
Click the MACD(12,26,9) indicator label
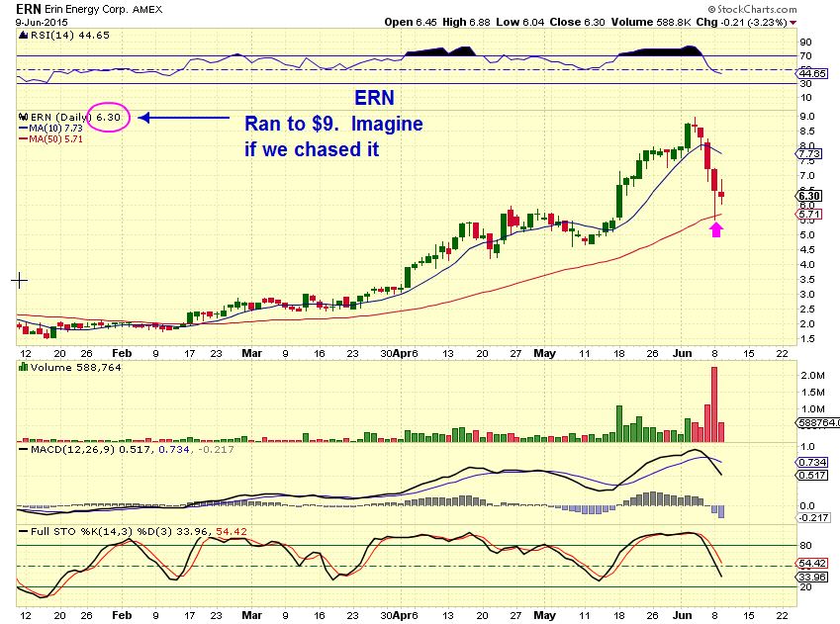click(x=73, y=449)
